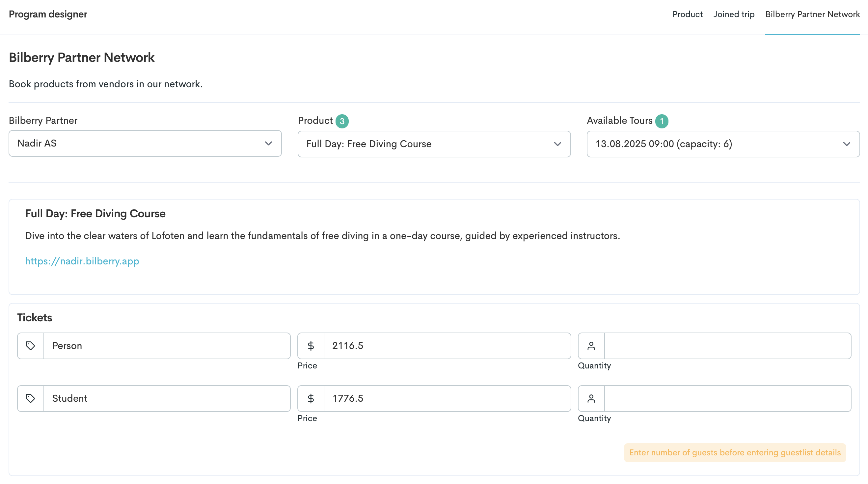Open the Bilberry Partner dropdown

pyautogui.click(x=145, y=144)
